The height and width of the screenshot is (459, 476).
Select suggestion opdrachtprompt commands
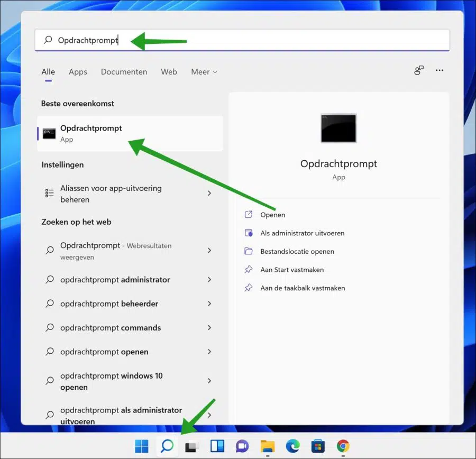(130, 327)
